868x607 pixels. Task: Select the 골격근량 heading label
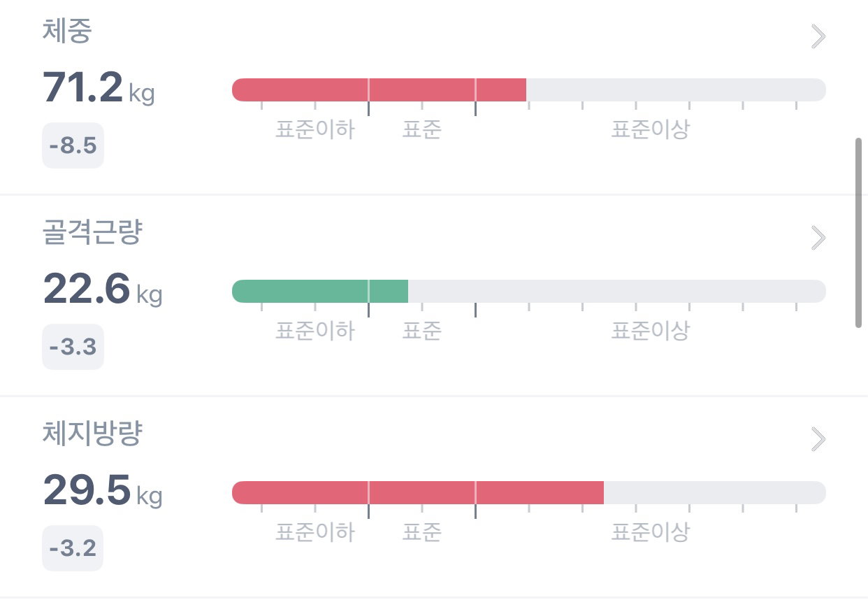pos(92,234)
